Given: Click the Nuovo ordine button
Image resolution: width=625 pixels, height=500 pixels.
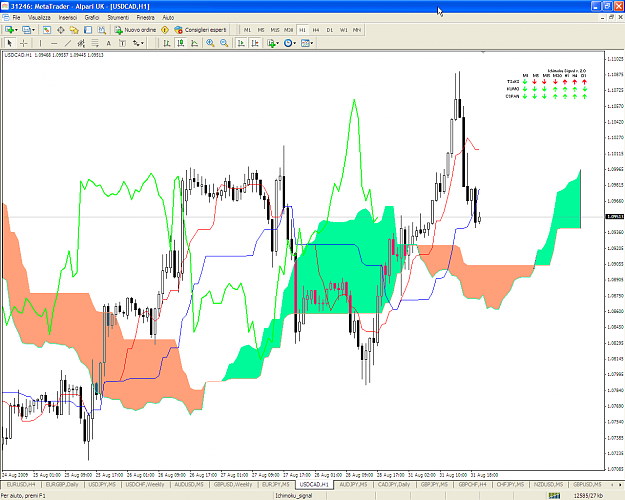Looking at the screenshot, I should tap(136, 30).
